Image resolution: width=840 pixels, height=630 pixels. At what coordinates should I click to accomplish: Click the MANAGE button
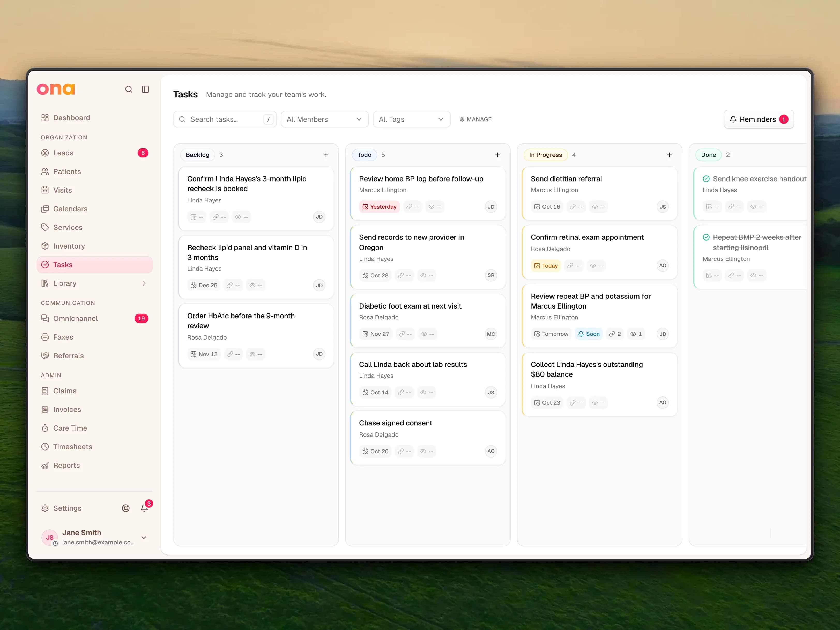[x=475, y=119]
